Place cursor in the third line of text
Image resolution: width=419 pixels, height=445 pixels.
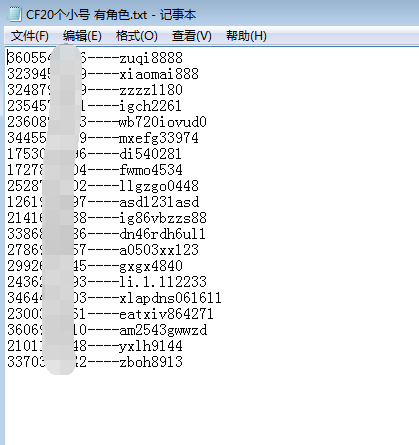pos(95,90)
